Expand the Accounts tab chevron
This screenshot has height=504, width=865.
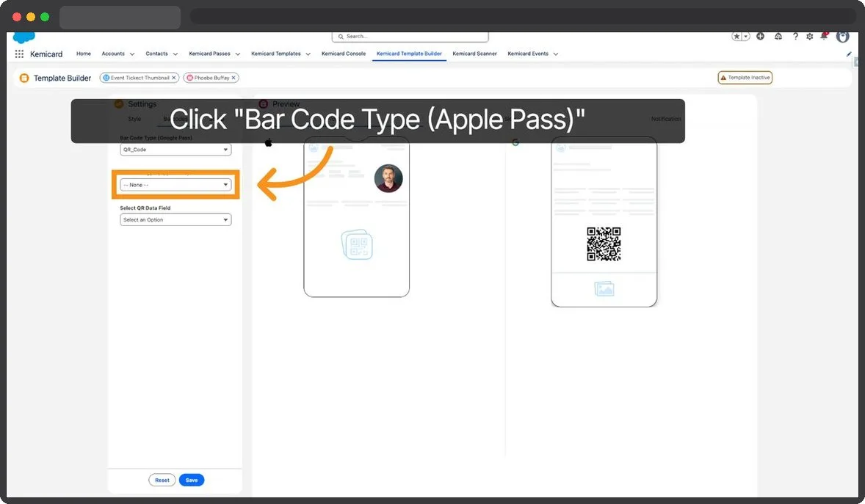pos(132,54)
